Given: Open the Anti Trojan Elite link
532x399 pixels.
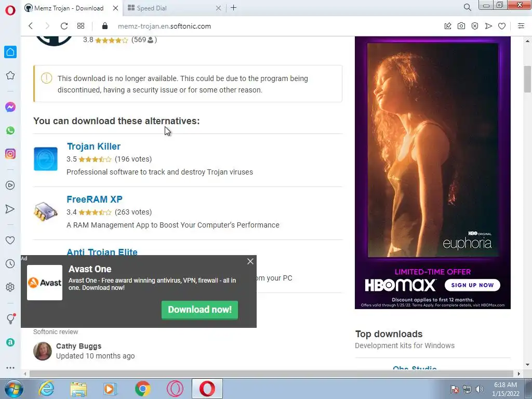Looking at the screenshot, I should pyautogui.click(x=102, y=252).
